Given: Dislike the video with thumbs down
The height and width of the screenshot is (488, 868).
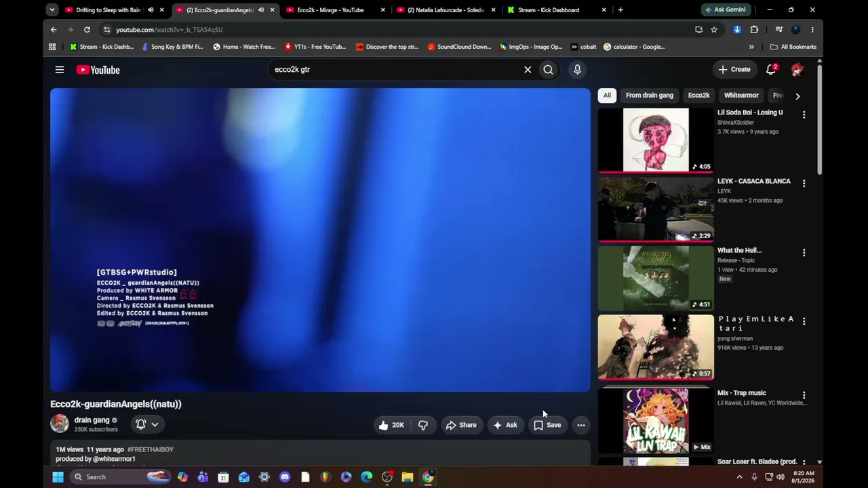Looking at the screenshot, I should (x=422, y=425).
